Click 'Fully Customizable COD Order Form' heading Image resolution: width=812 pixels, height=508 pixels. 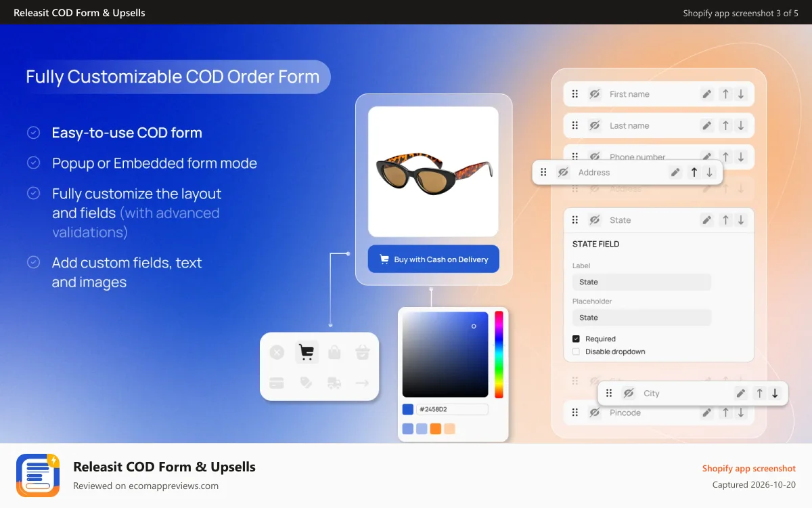pos(173,77)
